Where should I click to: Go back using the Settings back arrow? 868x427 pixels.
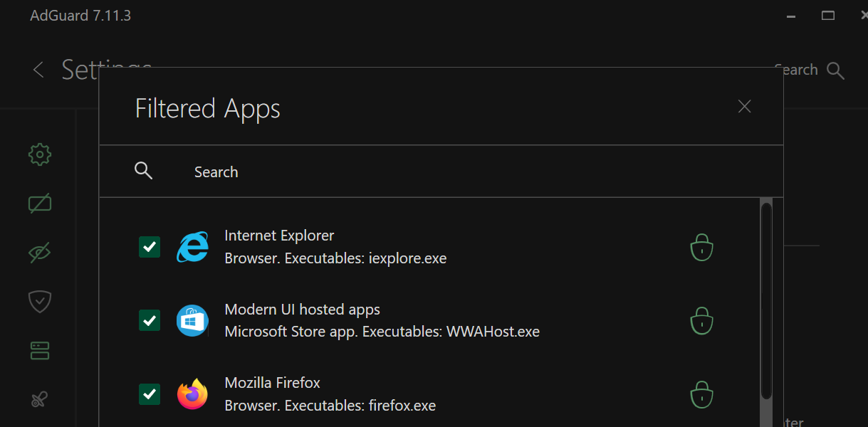pos(38,70)
